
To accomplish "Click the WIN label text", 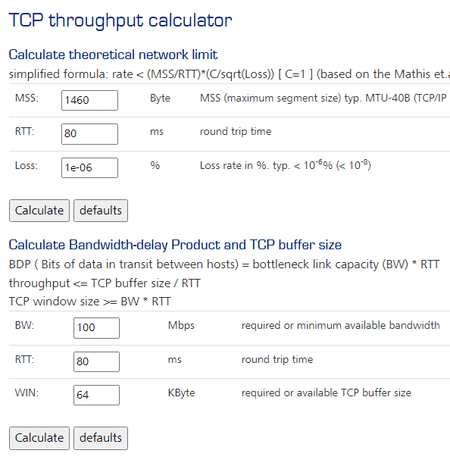I will (27, 393).
